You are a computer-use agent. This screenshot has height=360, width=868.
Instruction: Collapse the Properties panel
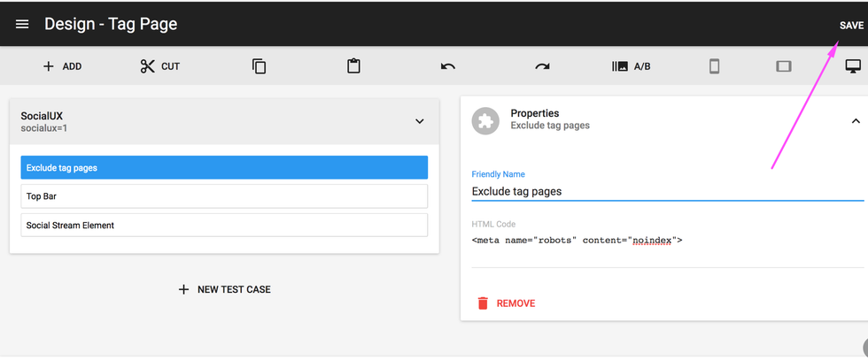[x=856, y=121]
